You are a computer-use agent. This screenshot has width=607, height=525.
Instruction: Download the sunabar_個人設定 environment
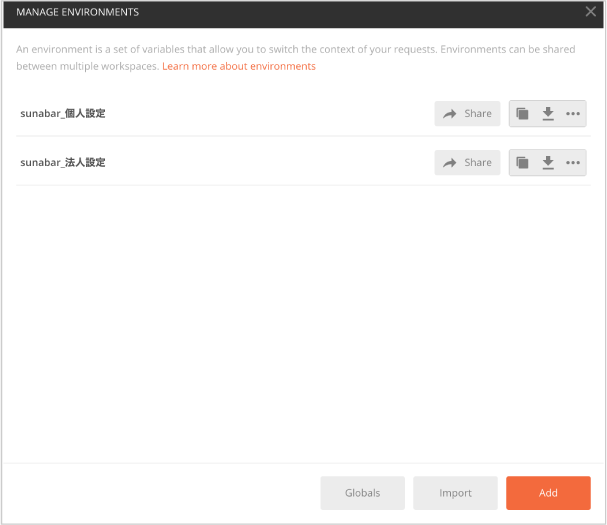(548, 113)
